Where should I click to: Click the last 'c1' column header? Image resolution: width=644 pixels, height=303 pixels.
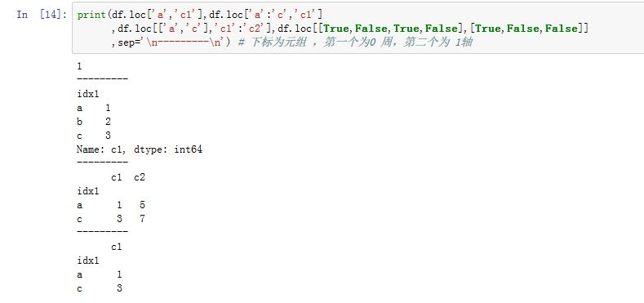click(x=117, y=247)
